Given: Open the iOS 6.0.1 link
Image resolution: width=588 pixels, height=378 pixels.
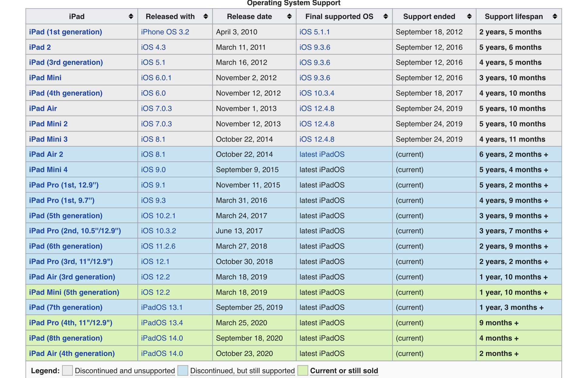Looking at the screenshot, I should 156,78.
